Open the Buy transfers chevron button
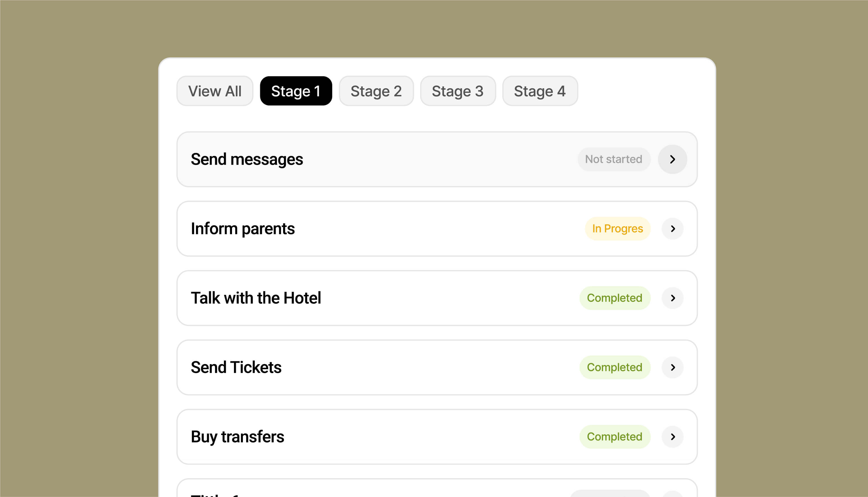 point(672,436)
